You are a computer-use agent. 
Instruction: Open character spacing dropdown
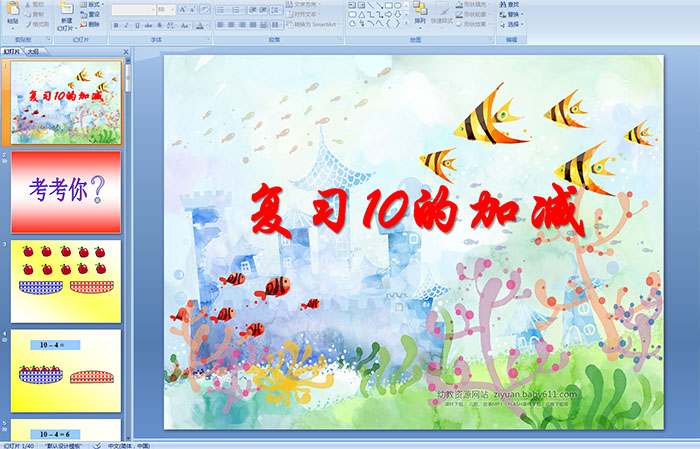171,25
